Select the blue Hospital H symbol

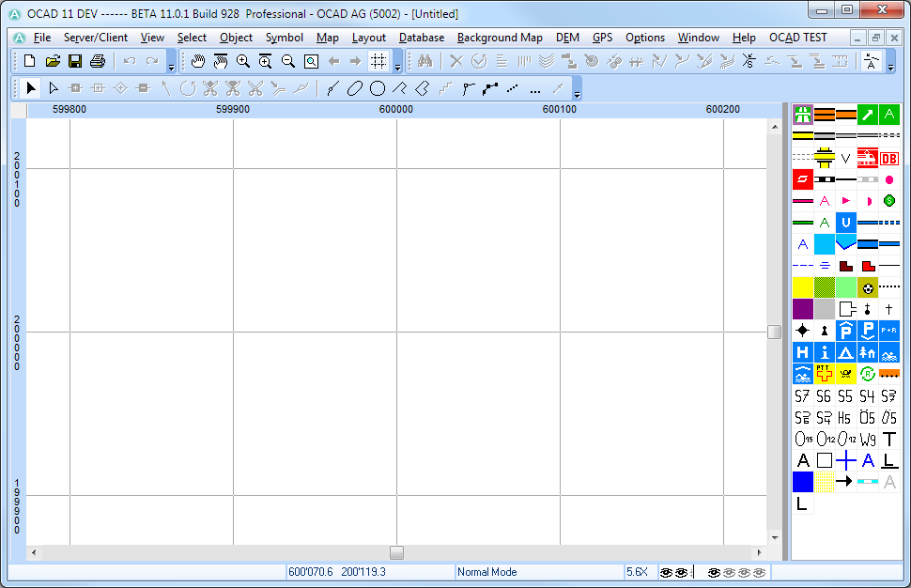803,352
